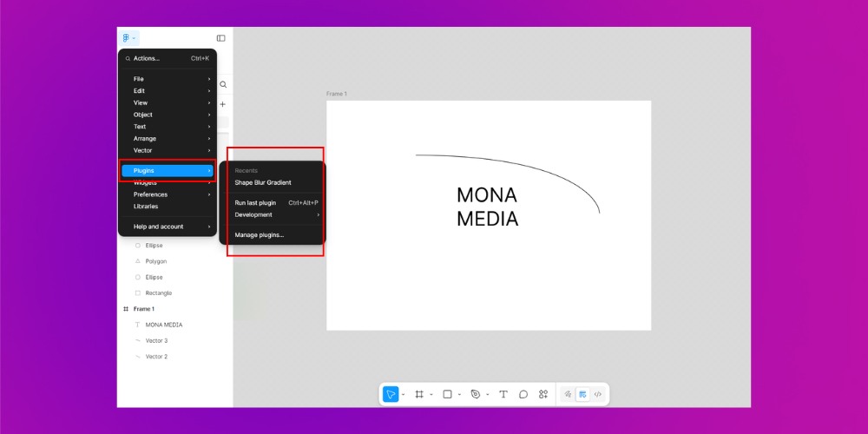This screenshot has height=434, width=868.
Task: Open the Edit submenu
Action: coord(168,91)
